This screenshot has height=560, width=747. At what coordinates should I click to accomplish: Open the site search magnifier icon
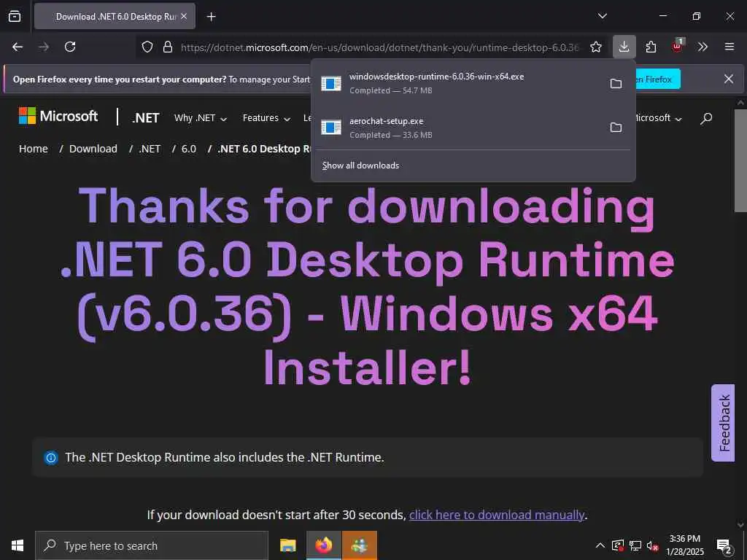[706, 118]
